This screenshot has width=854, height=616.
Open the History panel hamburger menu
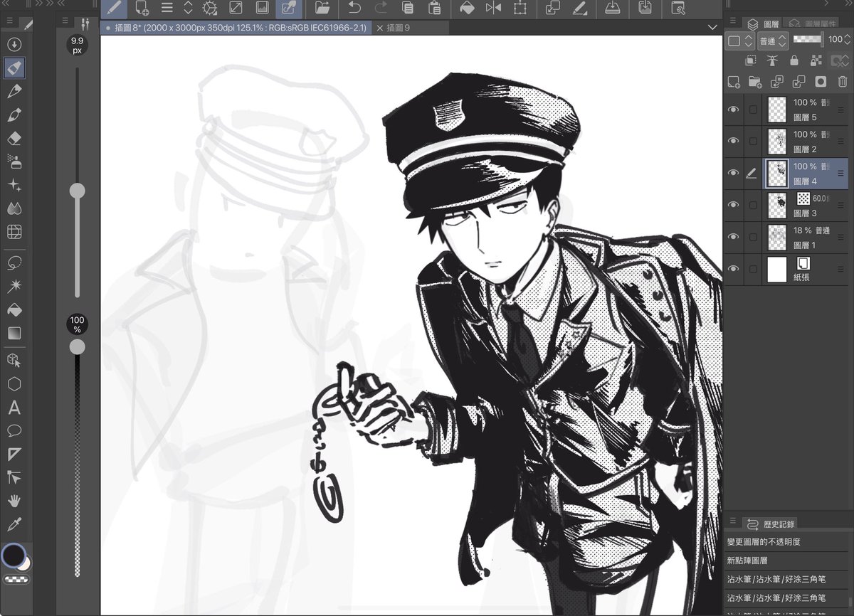[732, 522]
